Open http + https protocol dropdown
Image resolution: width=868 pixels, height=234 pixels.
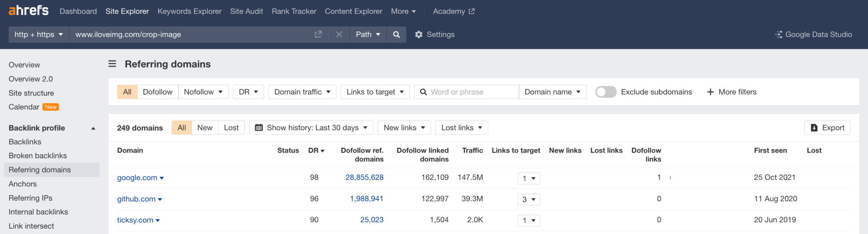(x=39, y=34)
